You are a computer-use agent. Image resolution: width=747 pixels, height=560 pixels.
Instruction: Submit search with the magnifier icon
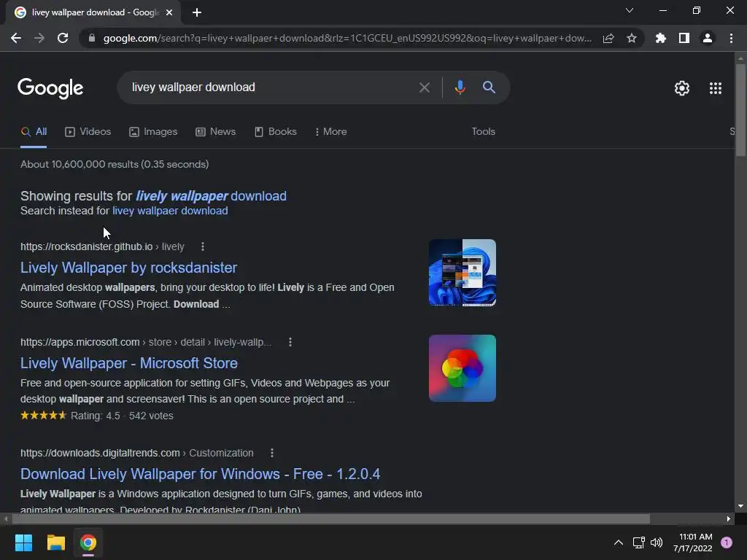tap(489, 87)
